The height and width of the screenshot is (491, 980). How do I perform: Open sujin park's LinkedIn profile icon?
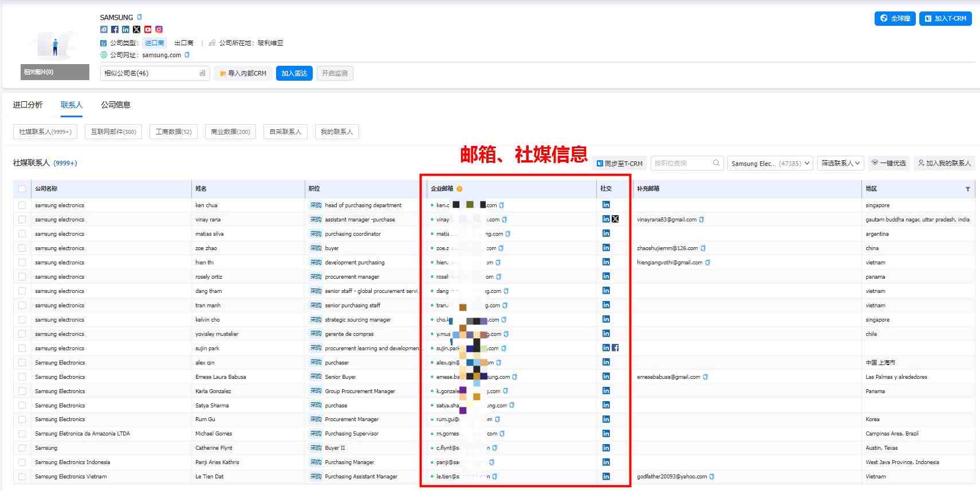(x=606, y=348)
